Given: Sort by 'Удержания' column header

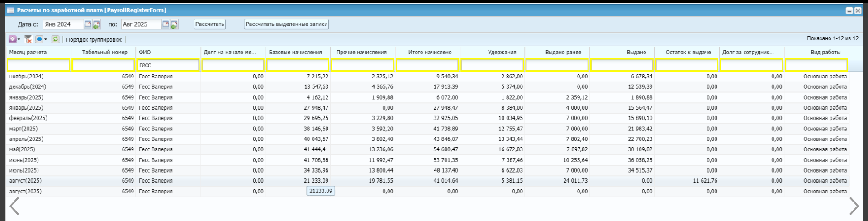Looking at the screenshot, I should pos(492,53).
